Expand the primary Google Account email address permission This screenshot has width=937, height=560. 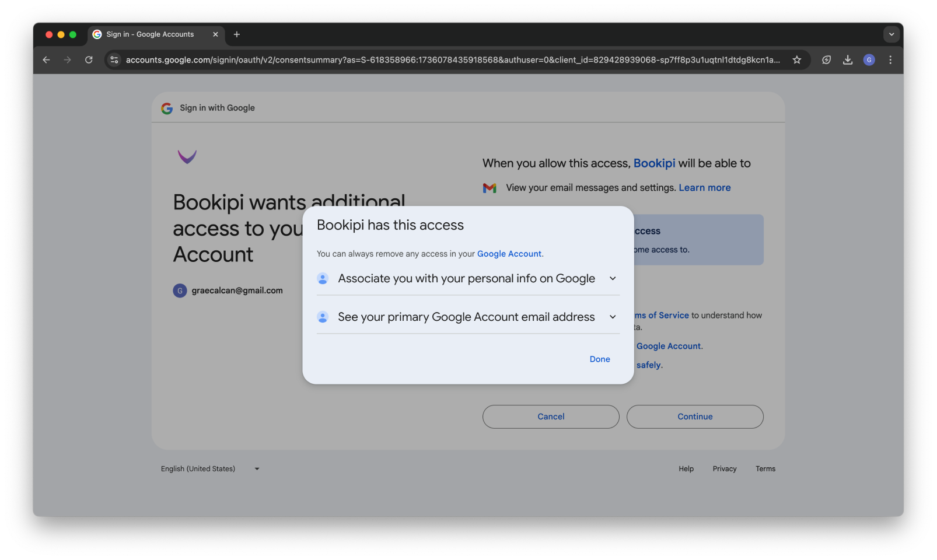tap(613, 317)
